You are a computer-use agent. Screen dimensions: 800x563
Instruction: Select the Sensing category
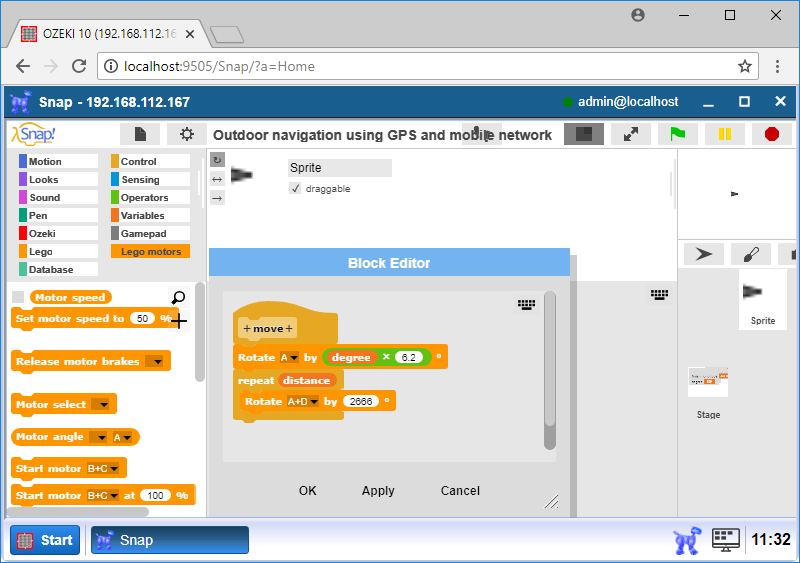[x=151, y=179]
